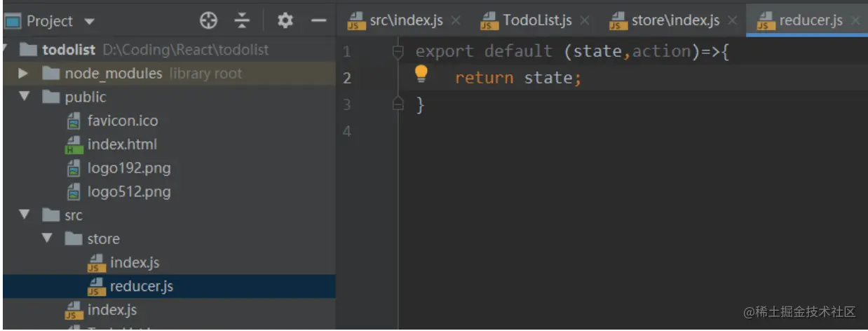Viewport: 868px width, 331px height.
Task: Click line number 4 in editor gutter
Action: pos(347,131)
